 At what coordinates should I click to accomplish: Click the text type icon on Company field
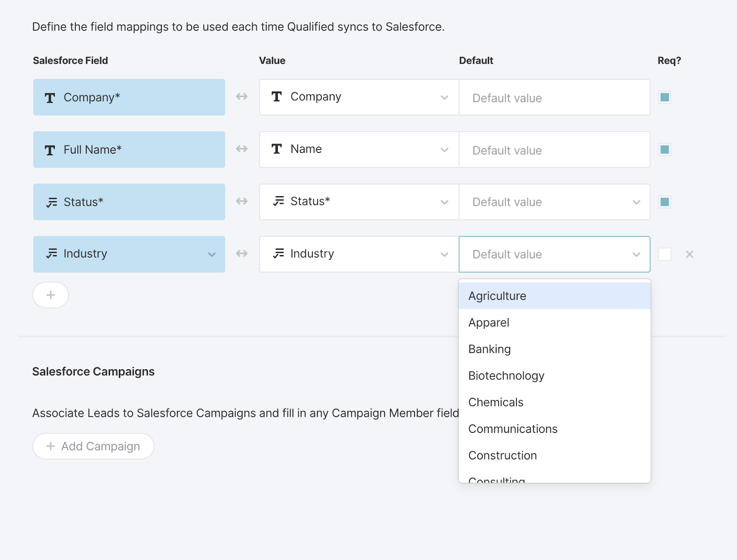(50, 97)
